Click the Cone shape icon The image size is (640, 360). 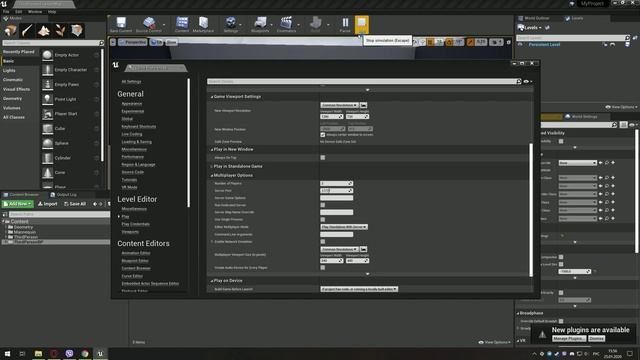(47, 173)
